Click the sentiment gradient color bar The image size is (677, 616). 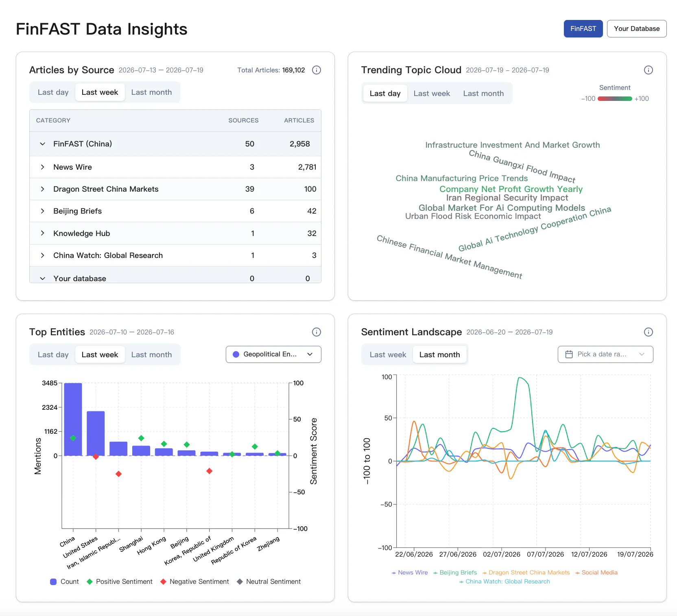tap(615, 99)
